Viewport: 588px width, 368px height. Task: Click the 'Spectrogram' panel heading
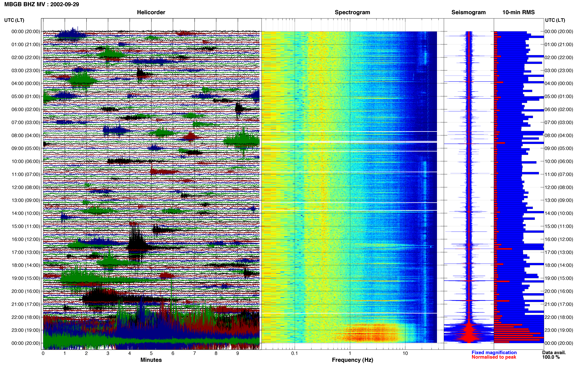pos(352,12)
